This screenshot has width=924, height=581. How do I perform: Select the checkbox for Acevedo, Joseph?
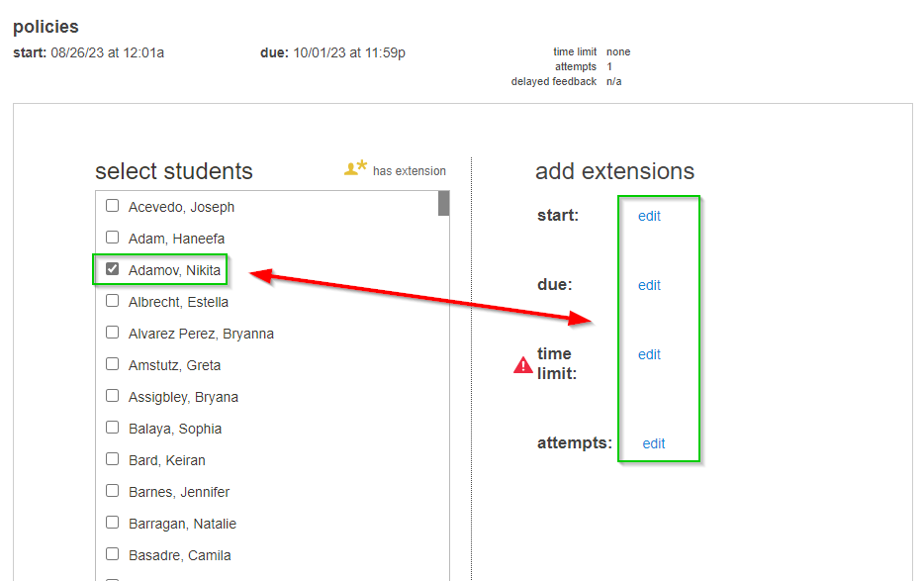(x=112, y=206)
